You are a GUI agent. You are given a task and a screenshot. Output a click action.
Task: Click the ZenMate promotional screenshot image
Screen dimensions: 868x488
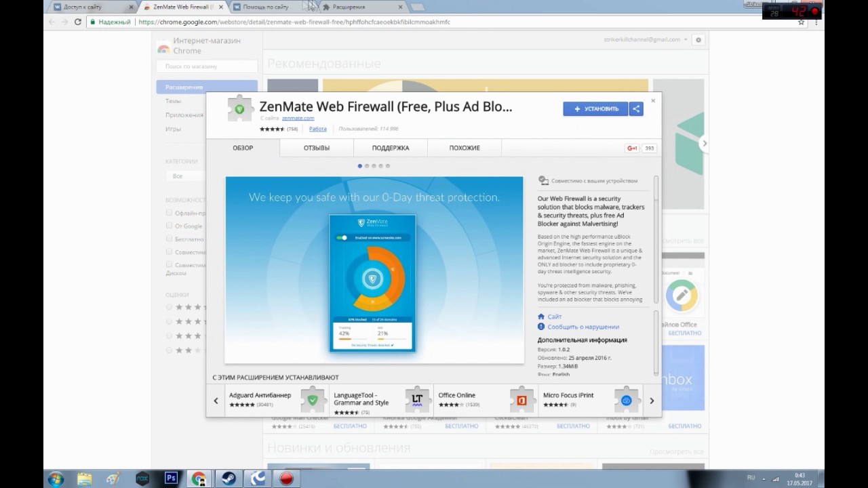(374, 270)
